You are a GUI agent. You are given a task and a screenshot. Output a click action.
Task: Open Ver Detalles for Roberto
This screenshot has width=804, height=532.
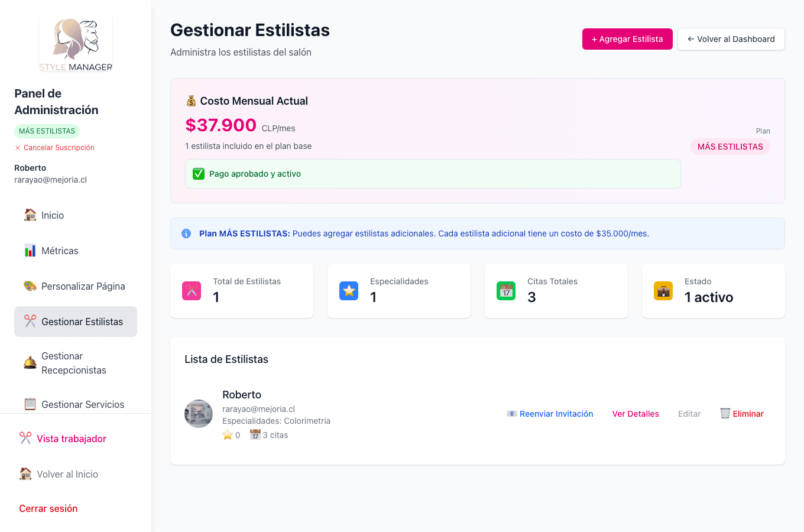coord(636,413)
